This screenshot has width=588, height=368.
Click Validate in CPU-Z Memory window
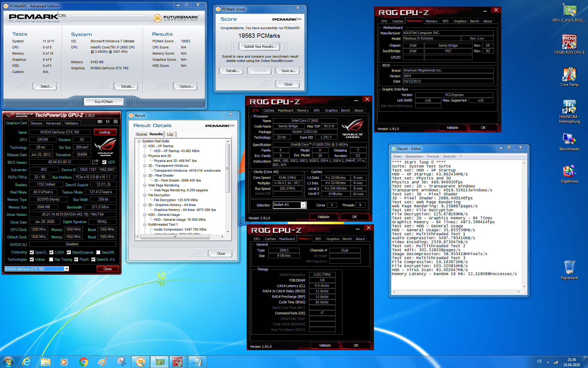[325, 345]
